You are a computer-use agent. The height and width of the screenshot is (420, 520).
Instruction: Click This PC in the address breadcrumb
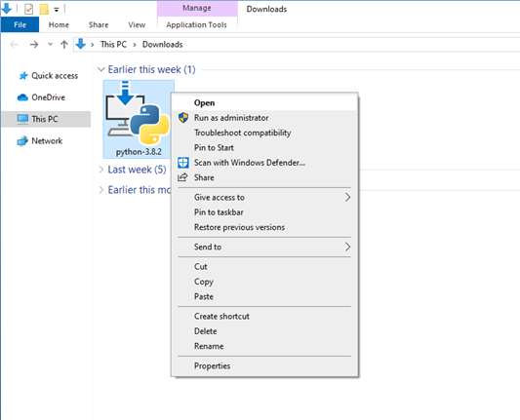[113, 45]
